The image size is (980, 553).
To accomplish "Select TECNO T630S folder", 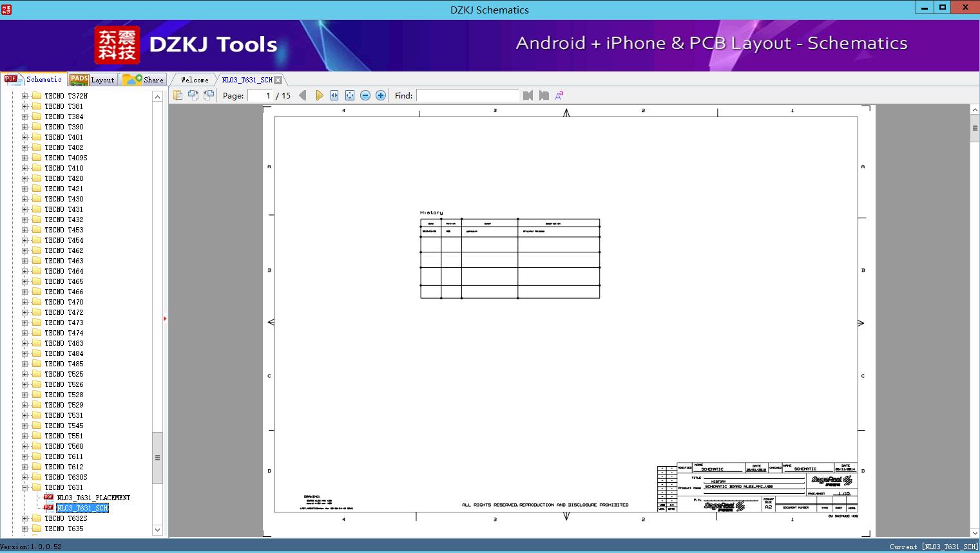I will coord(66,477).
